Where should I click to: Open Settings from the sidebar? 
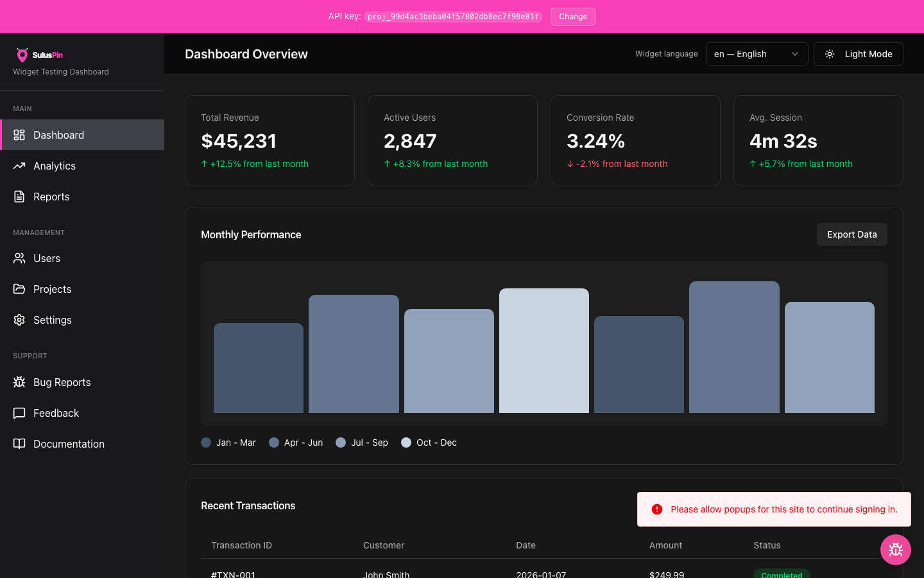pos(82,320)
